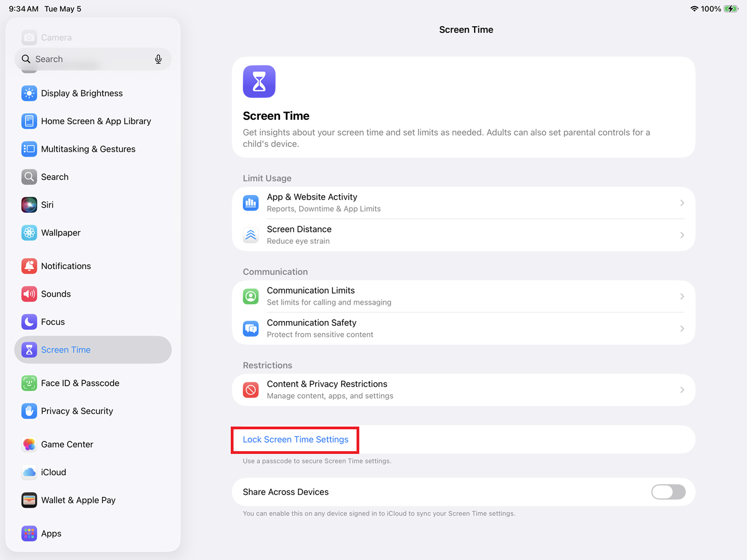Select the Wallpaper label in the sidebar
The image size is (747, 560).
pos(61,233)
